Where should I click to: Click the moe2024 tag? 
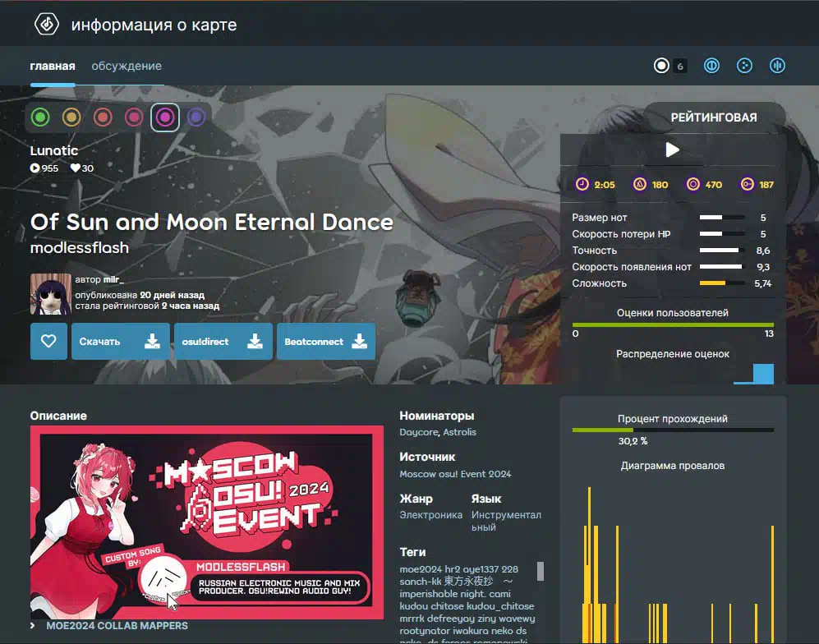421,569
